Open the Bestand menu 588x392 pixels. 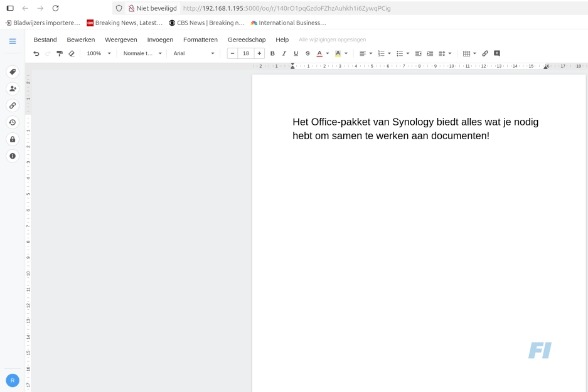45,40
